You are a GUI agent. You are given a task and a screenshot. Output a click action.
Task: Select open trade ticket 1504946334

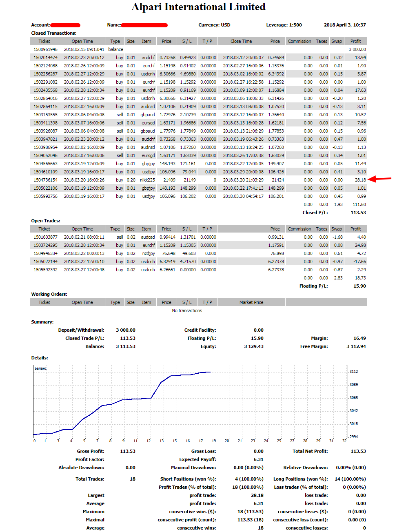pos(46,253)
